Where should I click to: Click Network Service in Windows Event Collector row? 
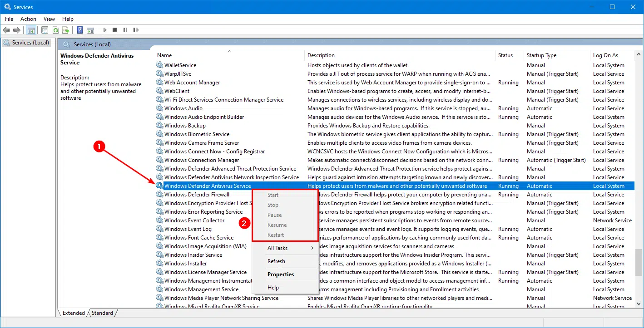tap(612, 220)
